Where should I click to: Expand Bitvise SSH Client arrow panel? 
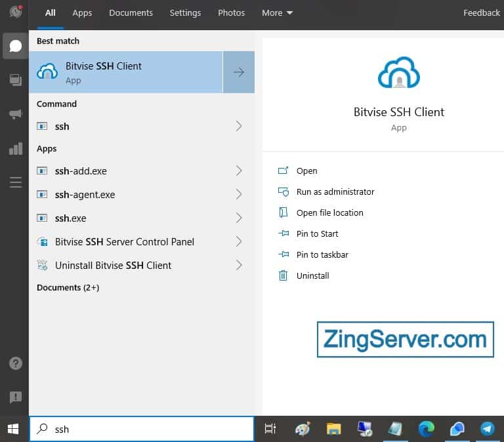(239, 72)
